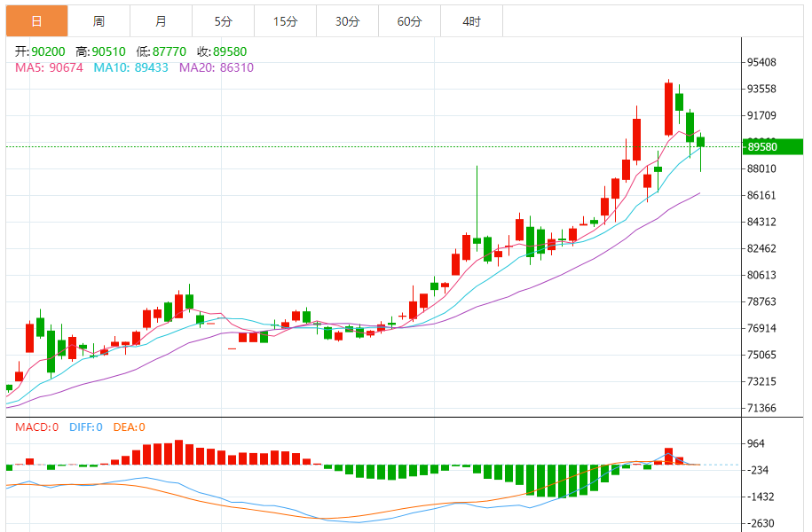Choose the 60分 interval tab
Image resolution: width=812 pixels, height=532 pixels.
(409, 21)
